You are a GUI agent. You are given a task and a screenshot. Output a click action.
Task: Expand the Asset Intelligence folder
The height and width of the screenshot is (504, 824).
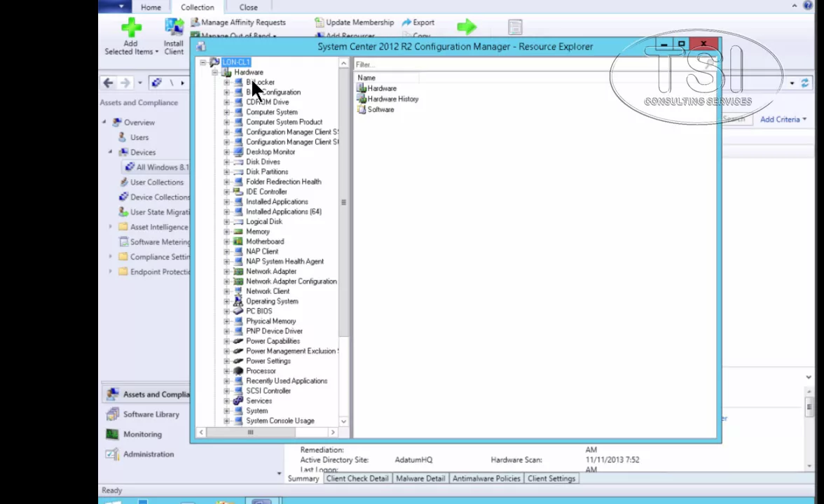click(x=111, y=227)
